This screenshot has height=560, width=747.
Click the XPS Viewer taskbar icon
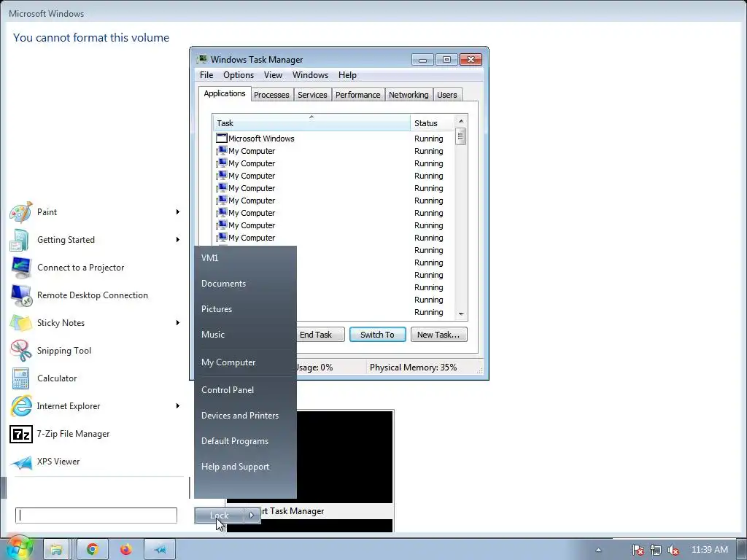coord(160,550)
